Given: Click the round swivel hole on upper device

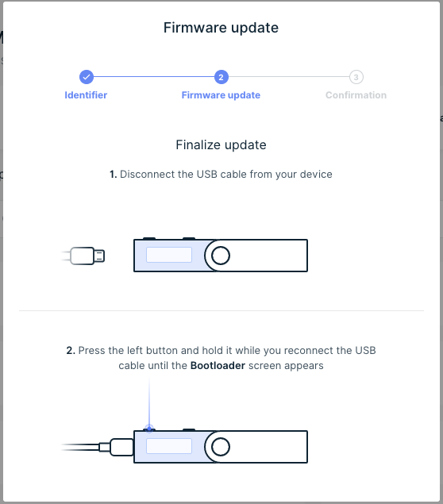Looking at the screenshot, I should click(x=221, y=256).
